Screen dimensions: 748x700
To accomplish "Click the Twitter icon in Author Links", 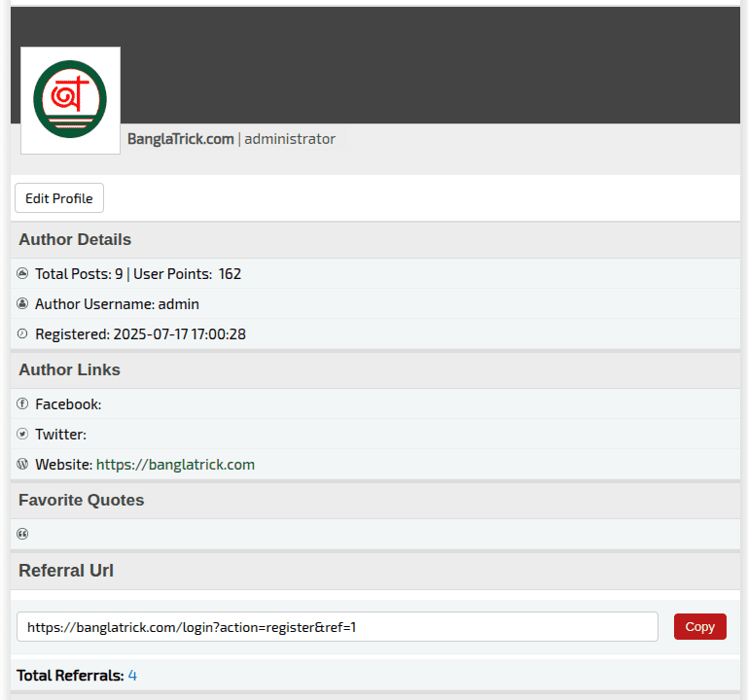I will pos(23,435).
